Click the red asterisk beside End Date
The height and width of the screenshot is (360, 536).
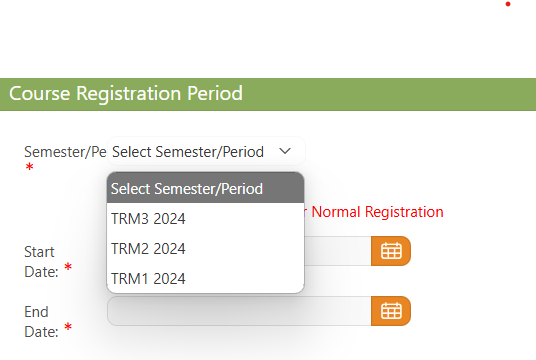click(68, 327)
